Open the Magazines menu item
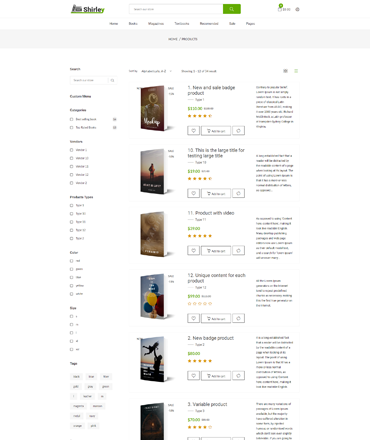This screenshot has width=370, height=440. point(156,24)
